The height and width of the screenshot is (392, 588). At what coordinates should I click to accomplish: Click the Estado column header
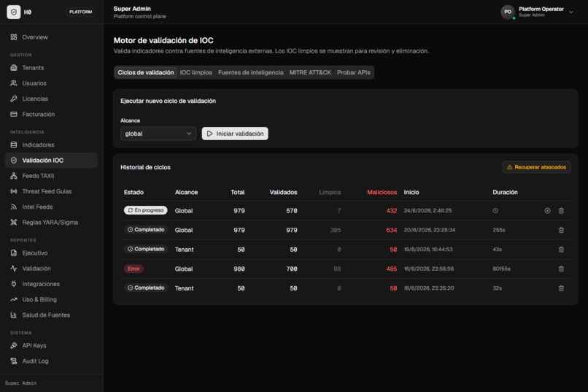[134, 192]
